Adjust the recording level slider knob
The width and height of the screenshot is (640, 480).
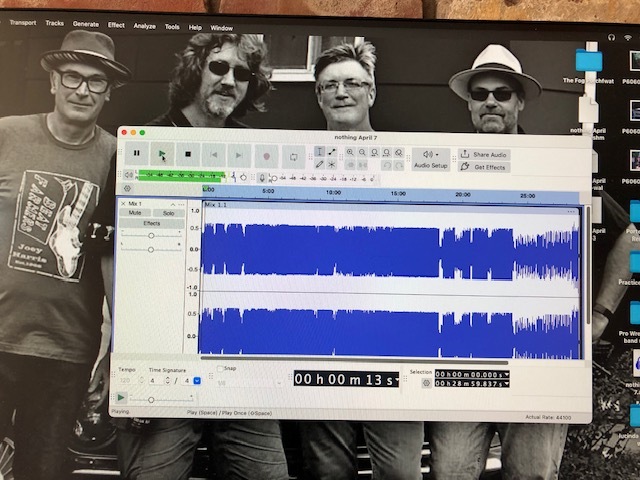[274, 178]
